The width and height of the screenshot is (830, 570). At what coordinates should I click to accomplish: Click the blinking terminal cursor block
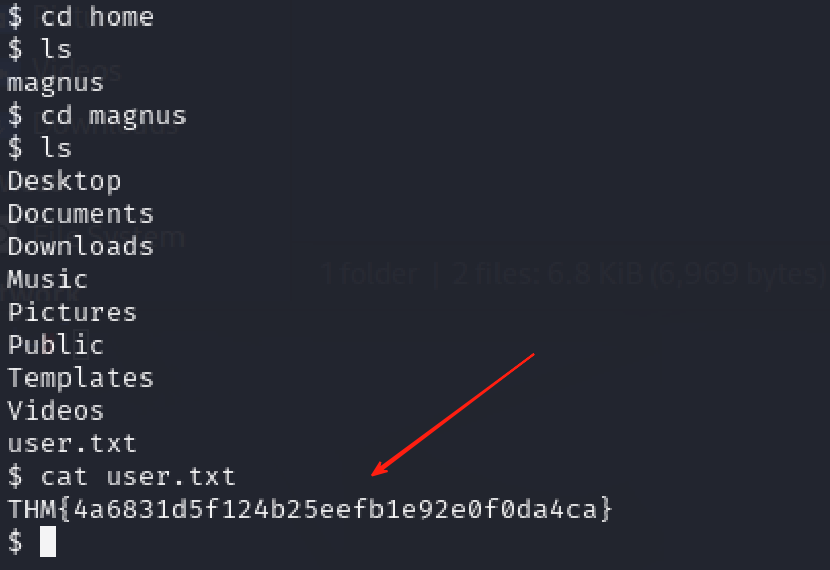48,541
